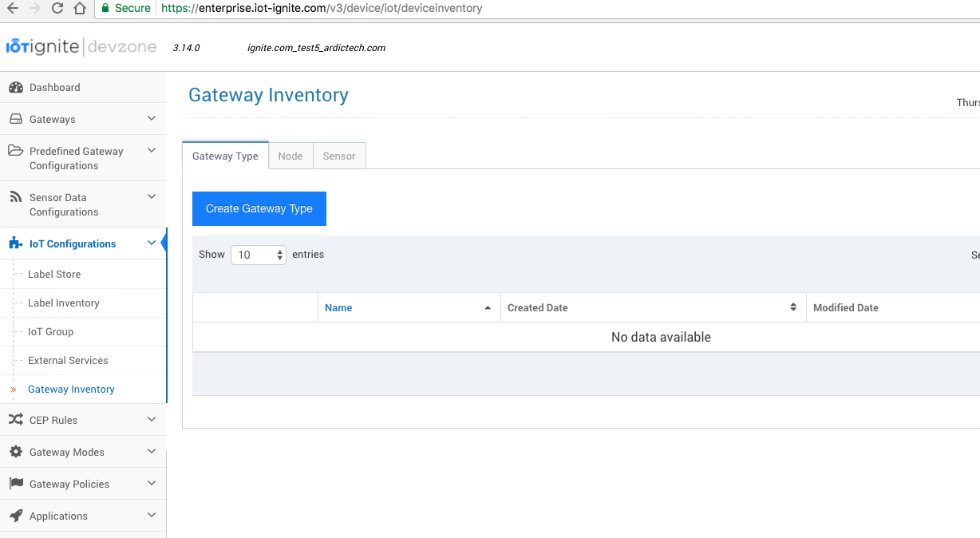
Task: Click the iotignite devzone logo
Action: pos(80,46)
